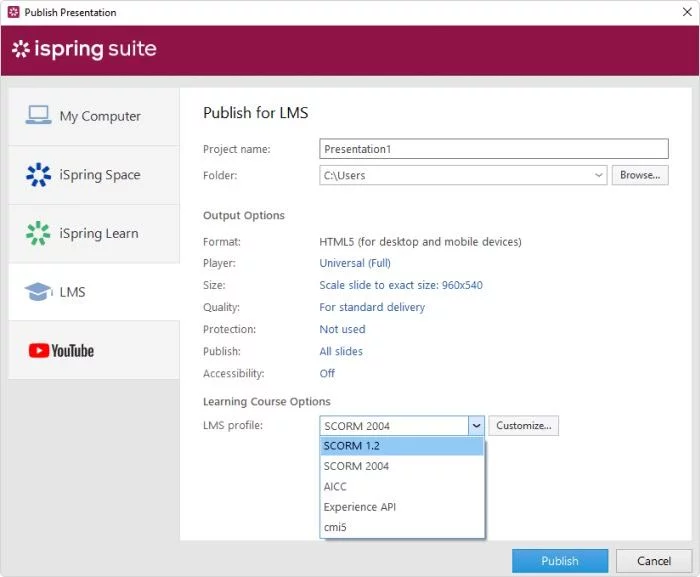
Task: Click the iSpring Space blue star icon
Action: (x=38, y=174)
